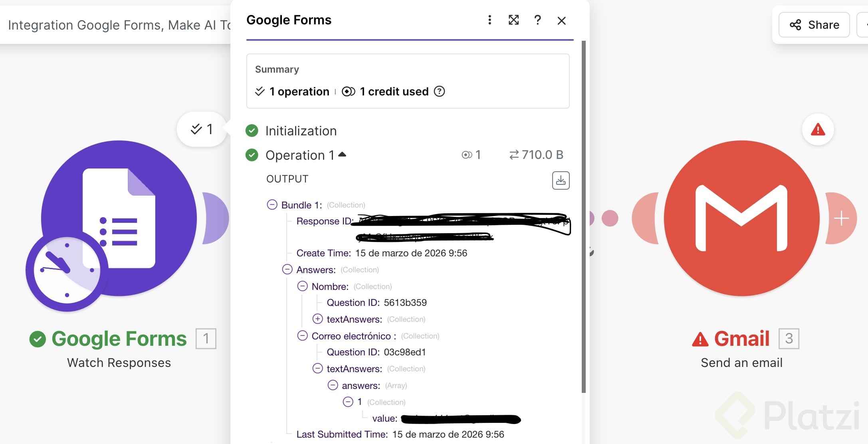This screenshot has width=868, height=444.
Task: Expand the Google Forms panel to fullscreen
Action: coord(513,20)
